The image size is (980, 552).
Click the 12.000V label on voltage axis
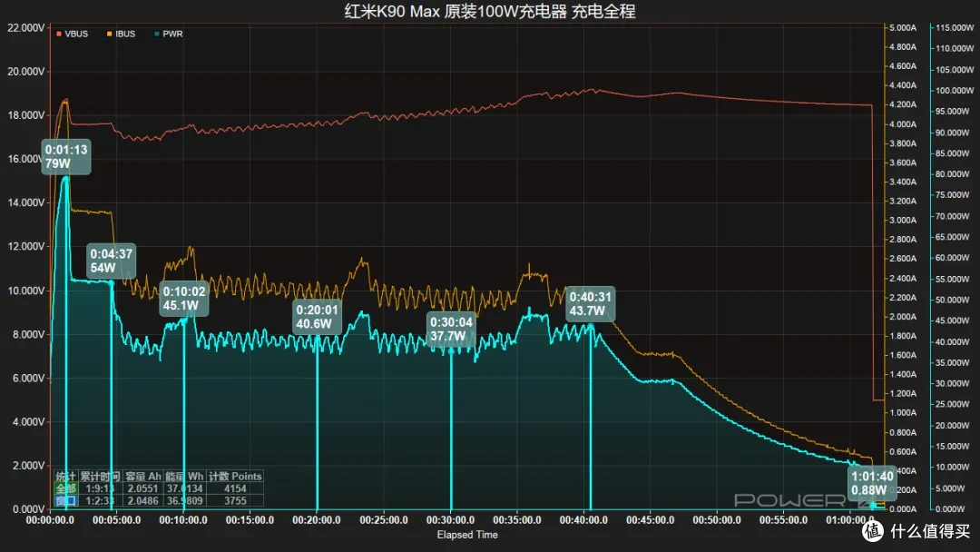[x=25, y=246]
